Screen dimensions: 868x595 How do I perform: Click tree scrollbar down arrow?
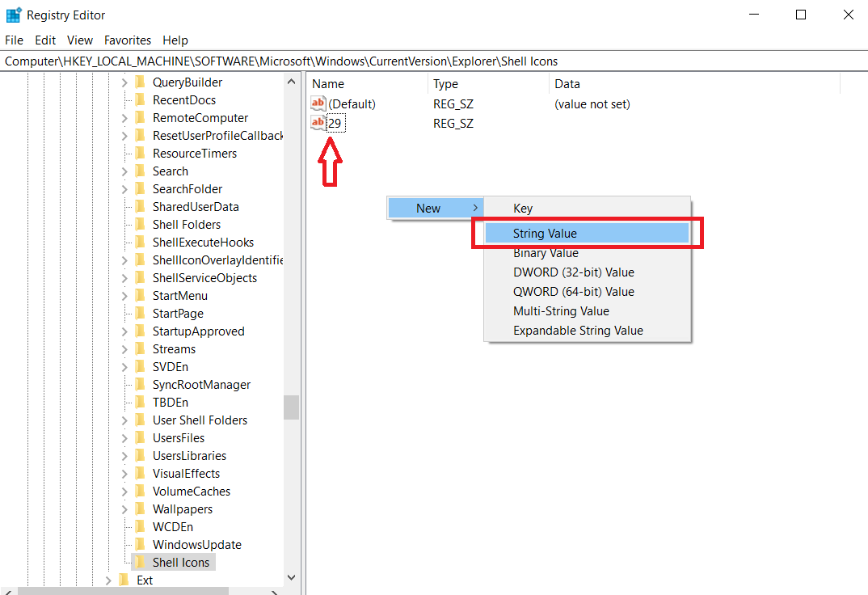(291, 577)
